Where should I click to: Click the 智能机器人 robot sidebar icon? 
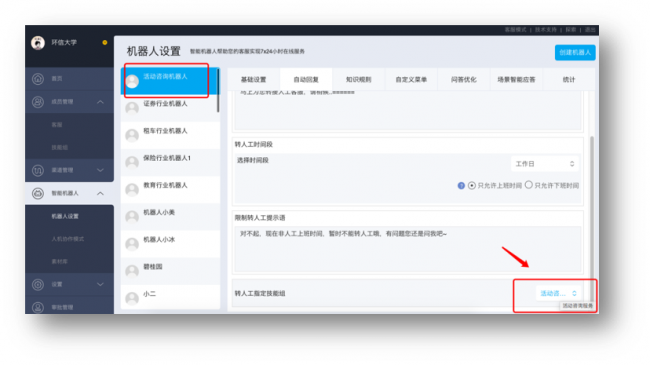38,193
